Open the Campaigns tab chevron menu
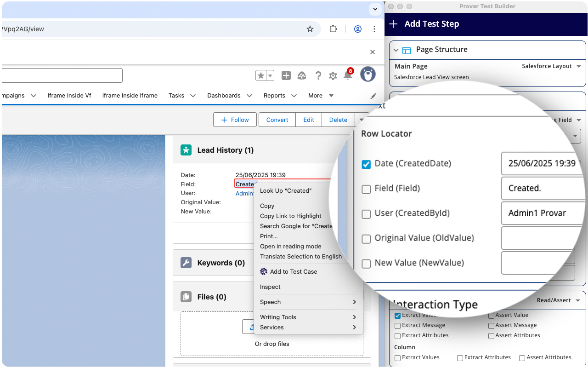The image size is (588, 368). 34,96
